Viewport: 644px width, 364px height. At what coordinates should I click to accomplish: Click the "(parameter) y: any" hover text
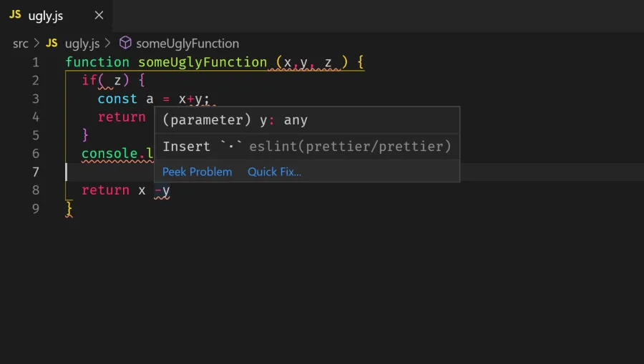click(235, 120)
